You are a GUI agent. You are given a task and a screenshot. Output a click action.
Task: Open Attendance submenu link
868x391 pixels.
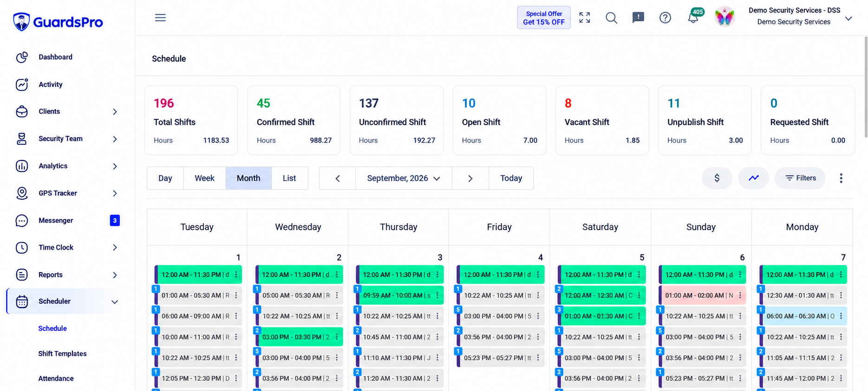coord(56,378)
